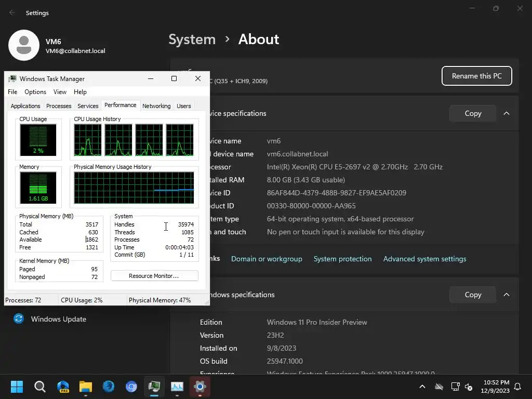Image resolution: width=532 pixels, height=399 pixels.
Task: Click the cloud sync tray icon
Action: coord(439,387)
